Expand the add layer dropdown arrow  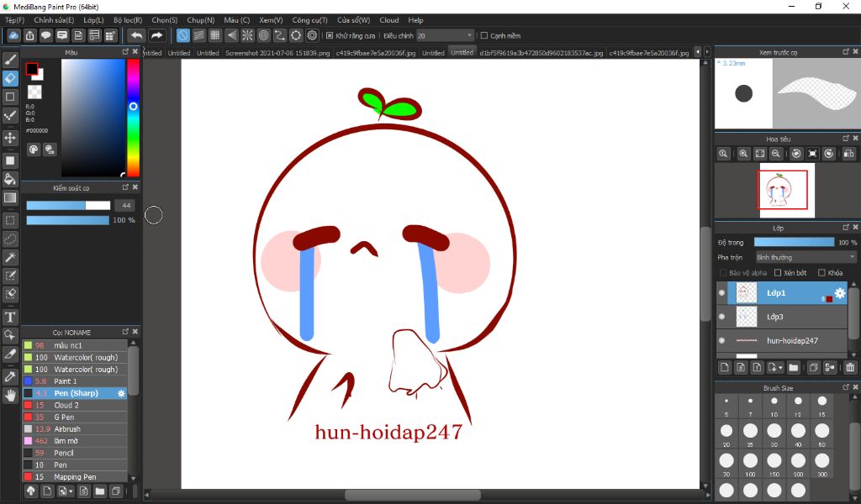pyautogui.click(x=780, y=367)
